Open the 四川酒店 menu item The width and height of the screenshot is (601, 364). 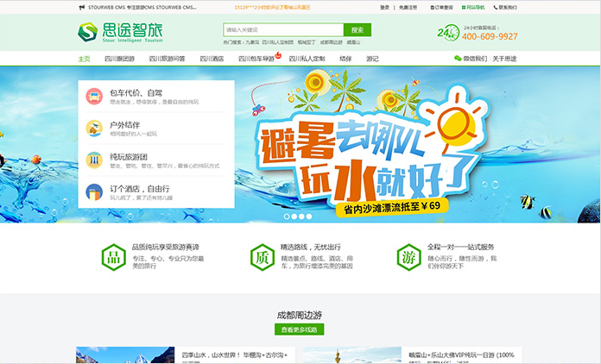(212, 59)
